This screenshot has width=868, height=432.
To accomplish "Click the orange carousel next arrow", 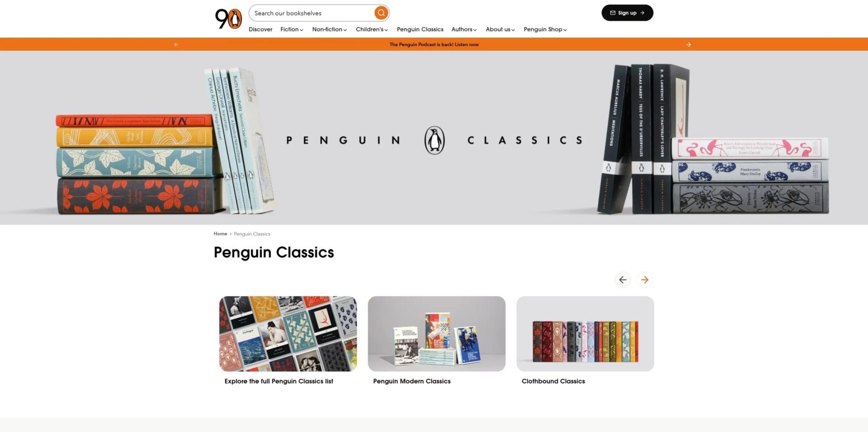I will pyautogui.click(x=645, y=280).
